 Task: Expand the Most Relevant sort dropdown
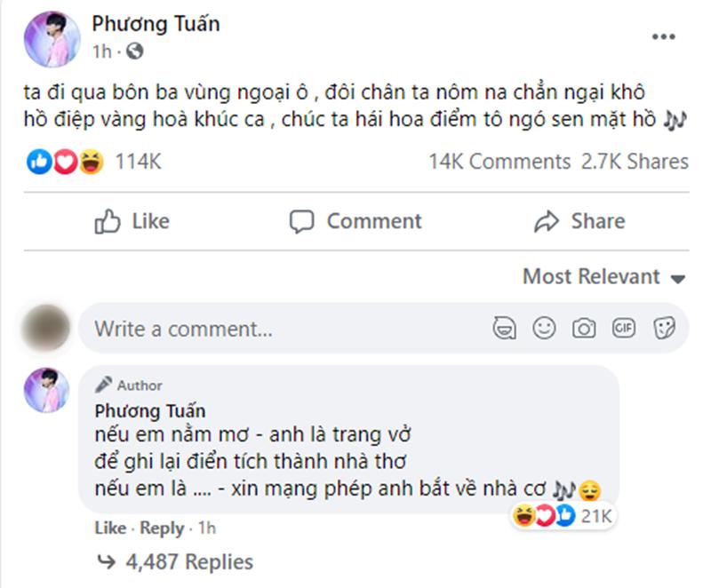tap(604, 277)
